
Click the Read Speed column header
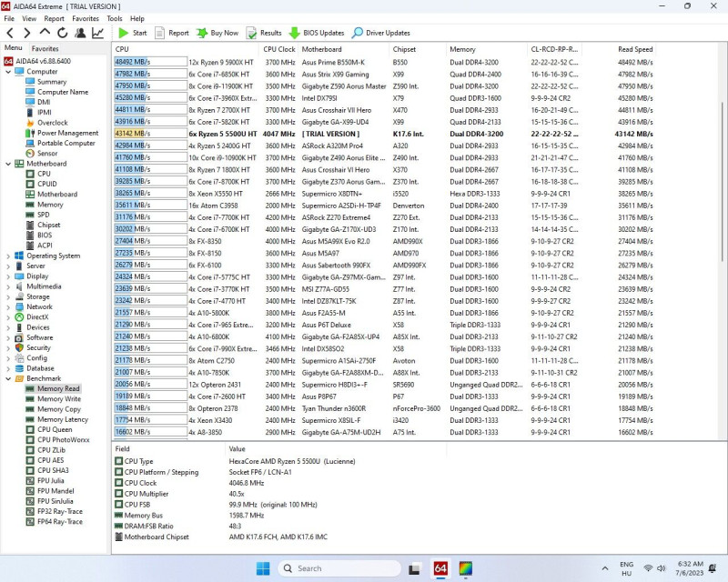[x=634, y=49]
